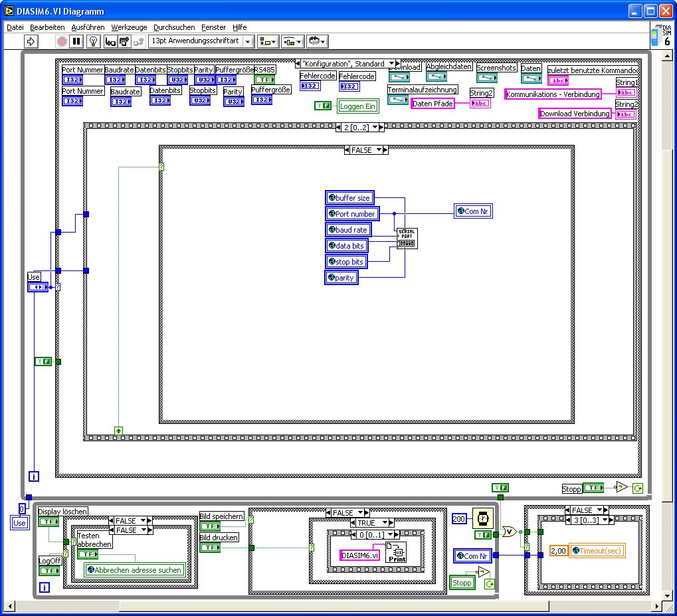The height and width of the screenshot is (616, 677).
Task: Open the Ausführen menu
Action: (x=88, y=27)
